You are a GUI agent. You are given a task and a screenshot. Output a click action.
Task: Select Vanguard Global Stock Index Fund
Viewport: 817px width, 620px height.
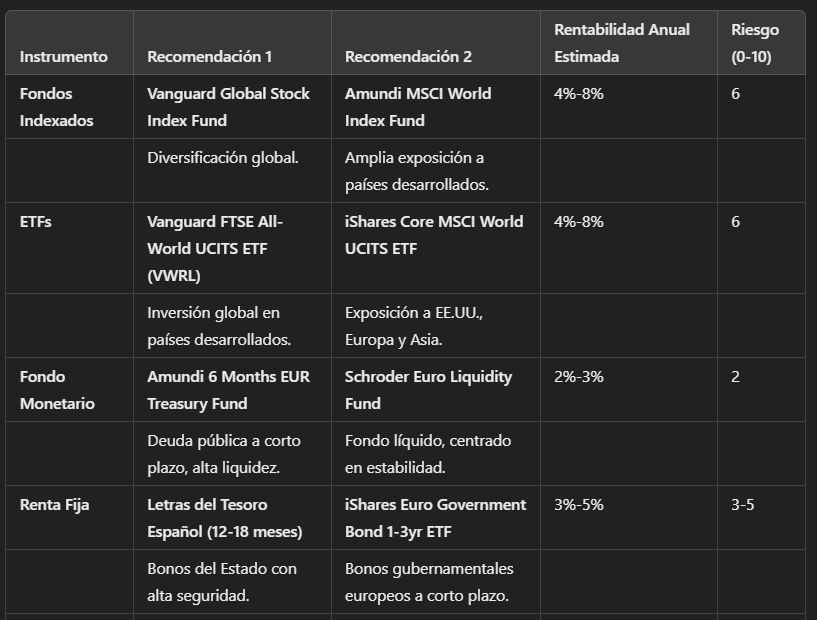tap(228, 107)
